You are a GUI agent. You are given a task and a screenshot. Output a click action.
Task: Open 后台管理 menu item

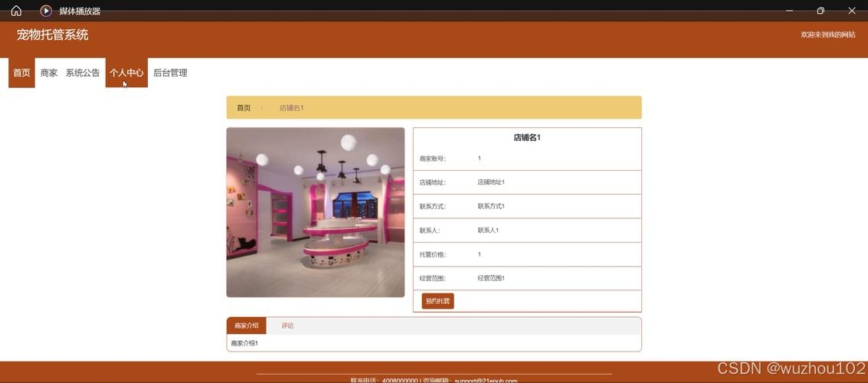point(170,73)
